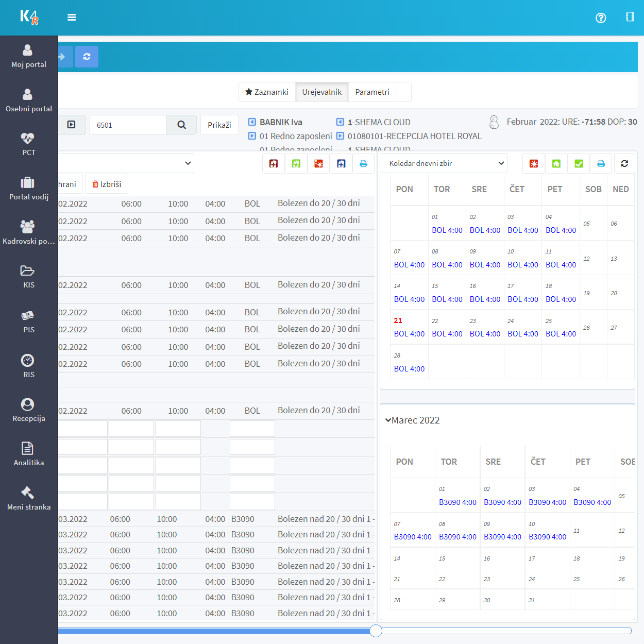Click dark blue add-entry icon
This screenshot has width=644, height=644.
(341, 163)
